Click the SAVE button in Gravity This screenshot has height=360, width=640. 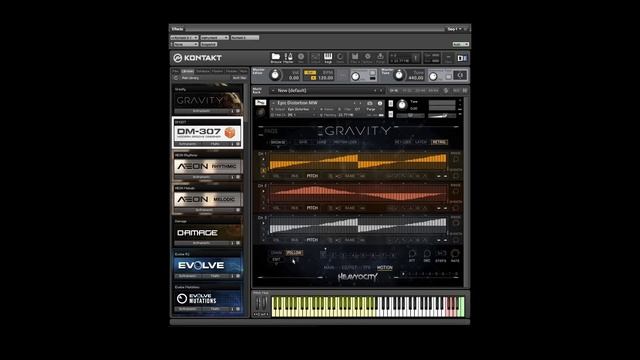[x=303, y=142]
